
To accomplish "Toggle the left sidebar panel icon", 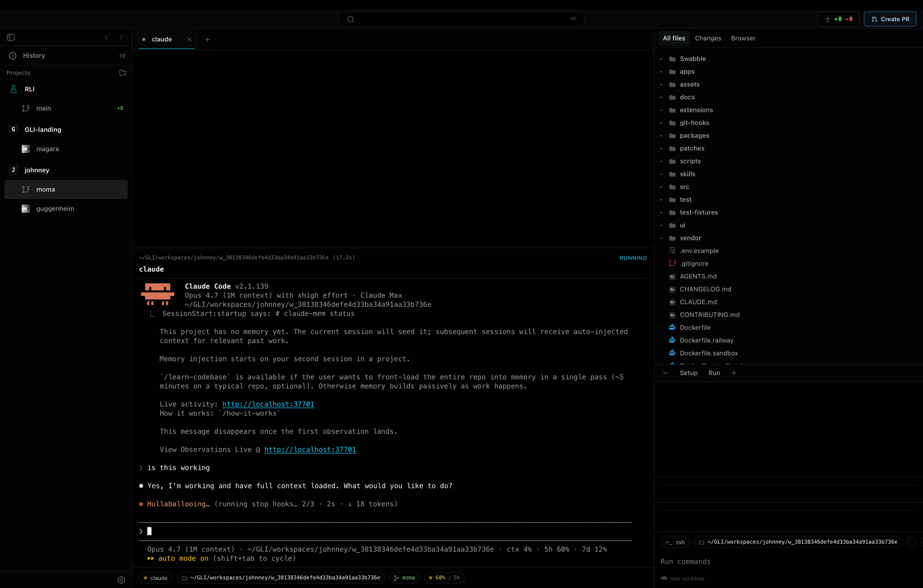I will click(11, 37).
